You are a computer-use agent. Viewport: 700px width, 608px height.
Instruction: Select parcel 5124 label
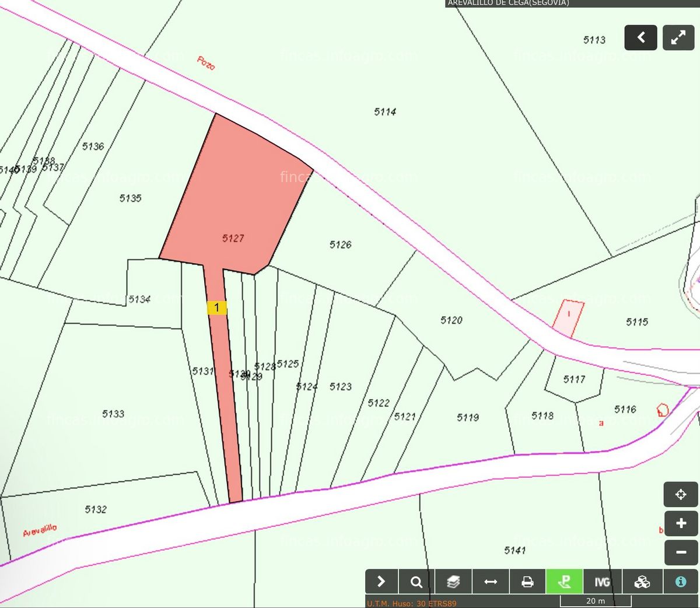point(307,386)
